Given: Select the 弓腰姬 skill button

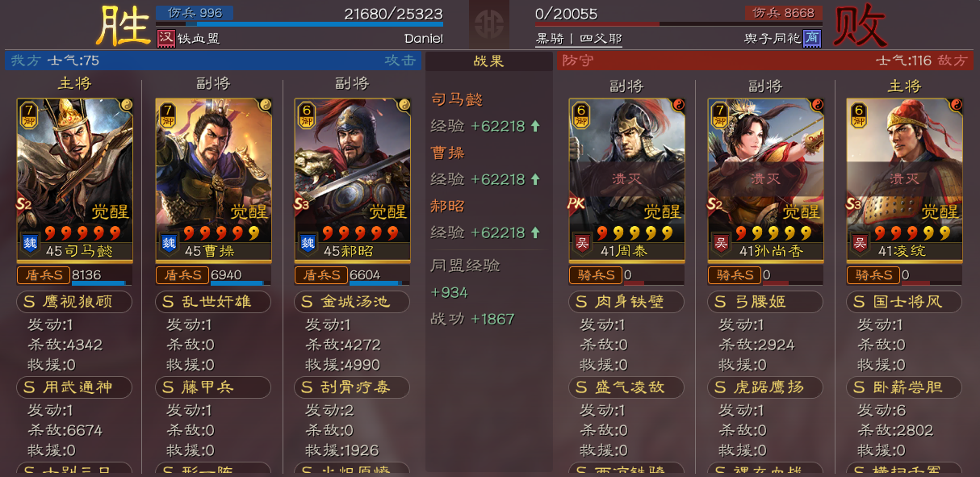Looking at the screenshot, I should (x=765, y=302).
